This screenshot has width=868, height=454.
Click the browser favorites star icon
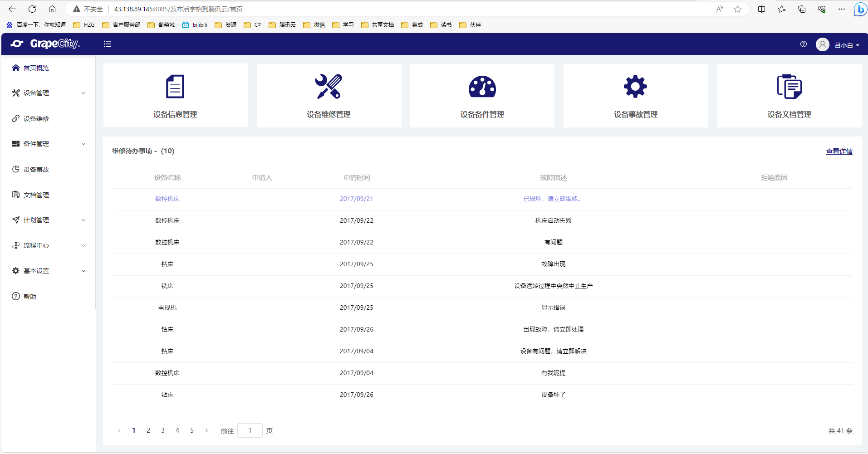pos(738,9)
